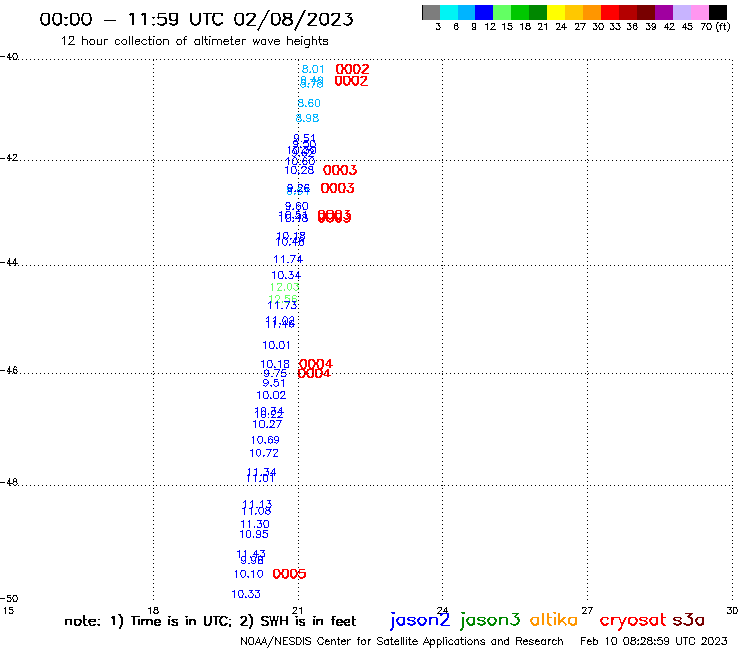The height and width of the screenshot is (650, 740).
Task: Click the gray swatch in the color legend
Action: coord(431,12)
